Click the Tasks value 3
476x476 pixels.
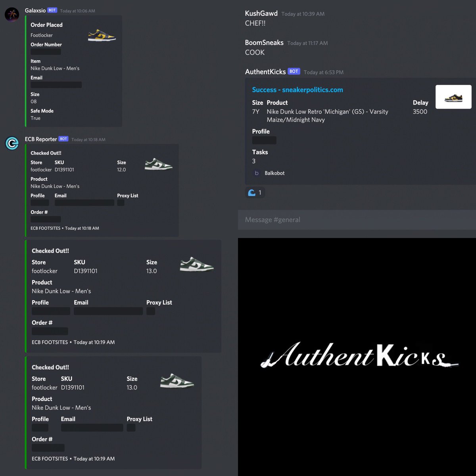pos(254,161)
